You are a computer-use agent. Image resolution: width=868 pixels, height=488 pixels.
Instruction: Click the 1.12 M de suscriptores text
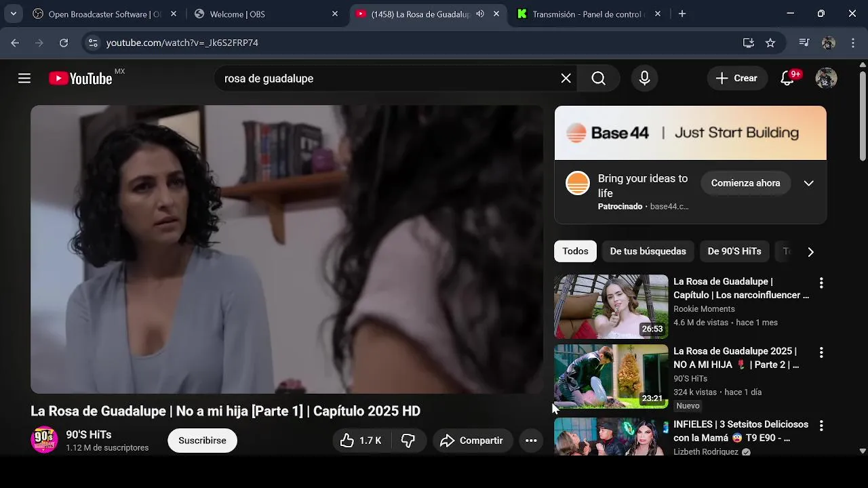click(107, 448)
